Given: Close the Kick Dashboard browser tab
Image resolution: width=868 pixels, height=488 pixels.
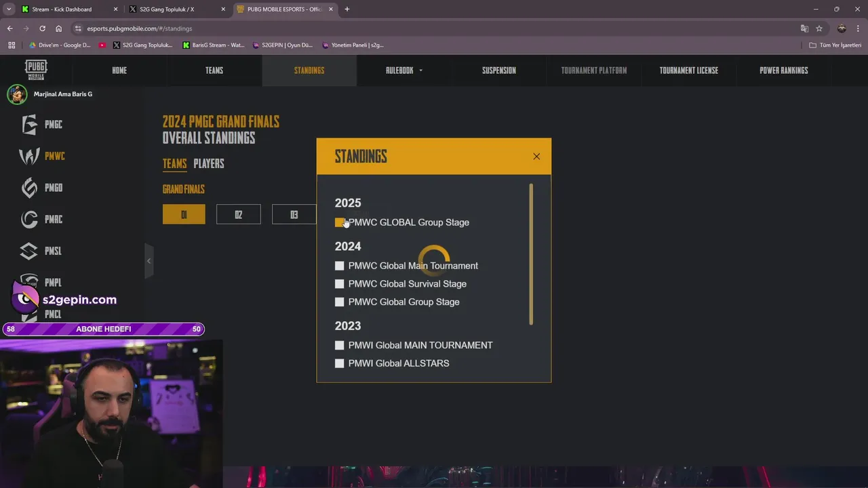Looking at the screenshot, I should [115, 9].
